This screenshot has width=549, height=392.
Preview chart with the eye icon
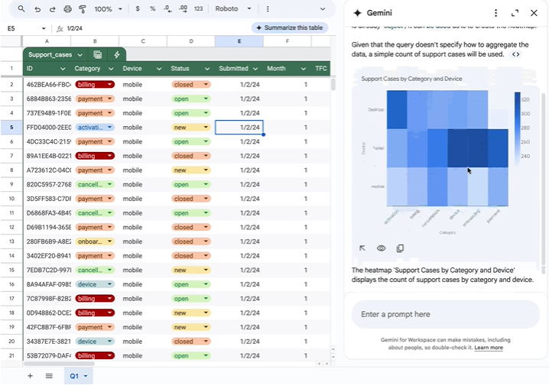pos(381,248)
